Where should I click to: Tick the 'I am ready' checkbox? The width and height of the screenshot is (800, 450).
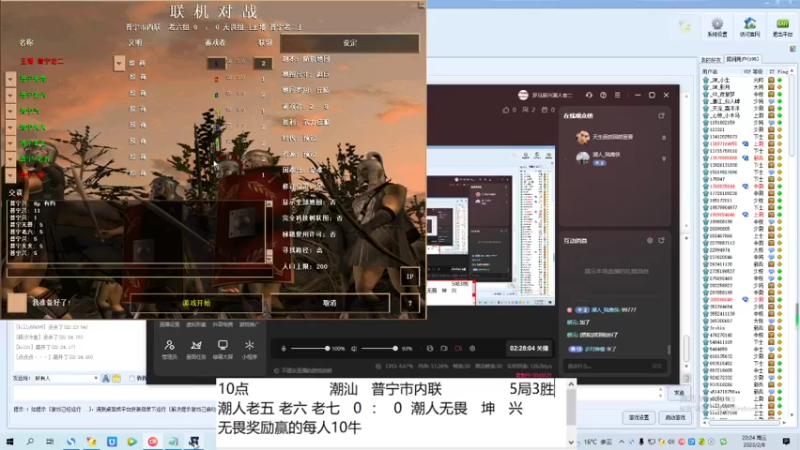(17, 303)
